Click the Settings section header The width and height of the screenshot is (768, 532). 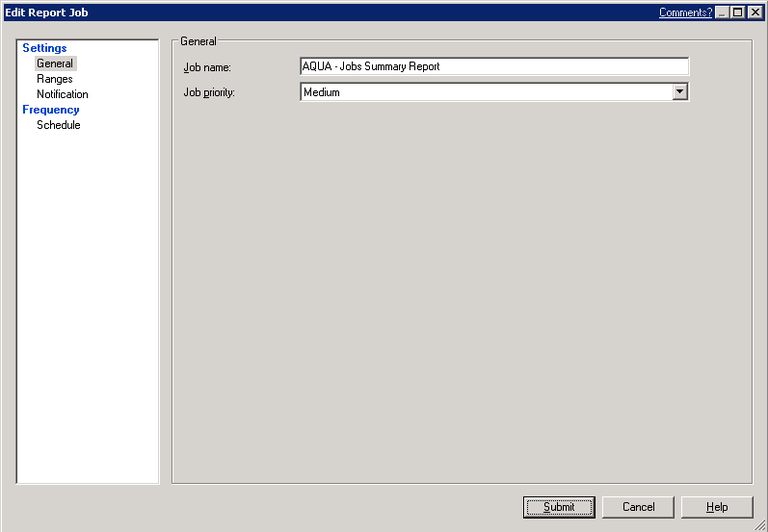pos(44,48)
